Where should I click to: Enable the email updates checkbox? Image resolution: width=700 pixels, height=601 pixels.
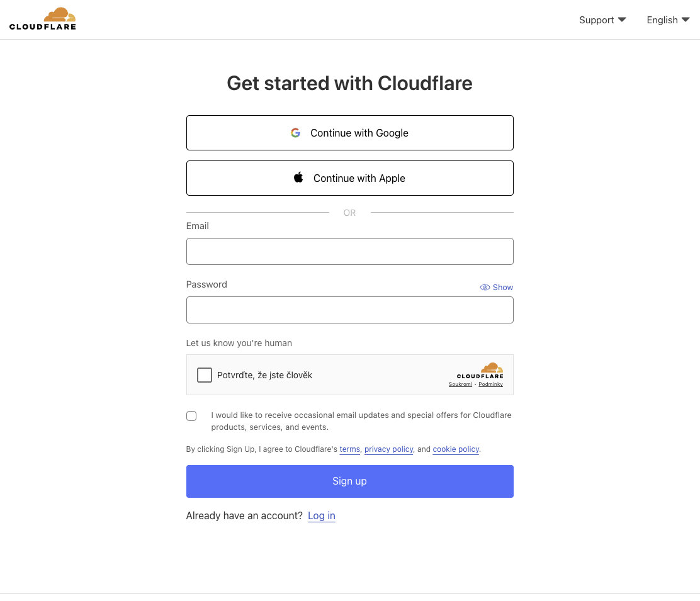[x=191, y=416]
